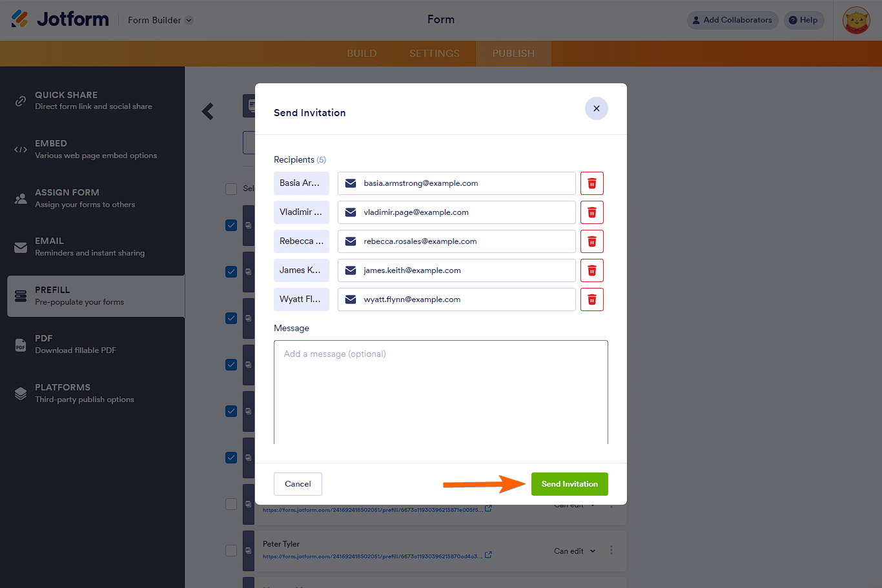
Task: Open PREFILL menu item
Action: 96,296
